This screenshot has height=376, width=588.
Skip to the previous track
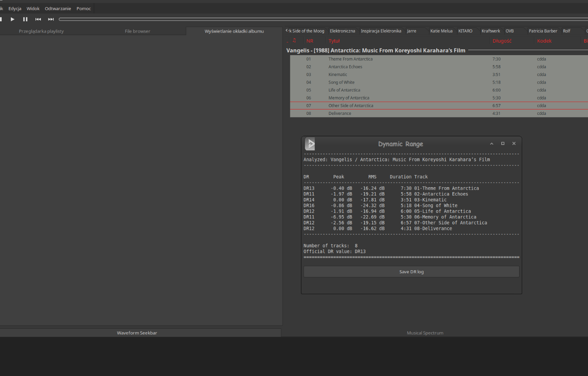click(x=38, y=19)
